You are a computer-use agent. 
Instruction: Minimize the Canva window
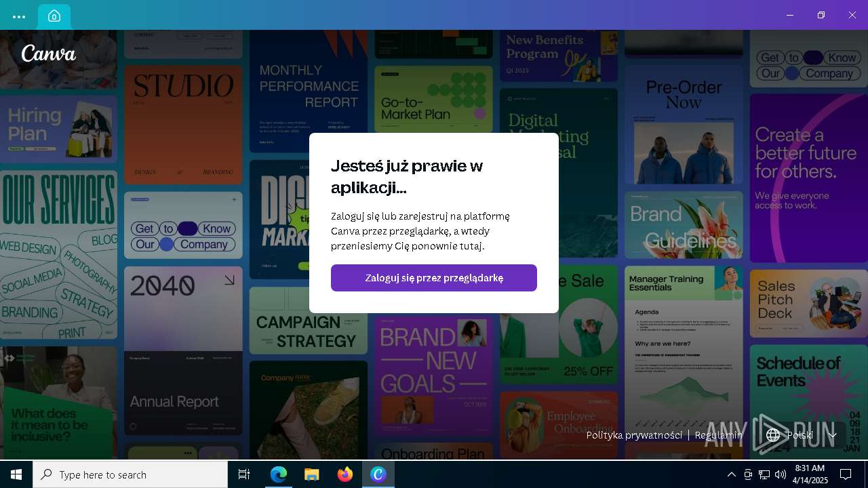(790, 15)
